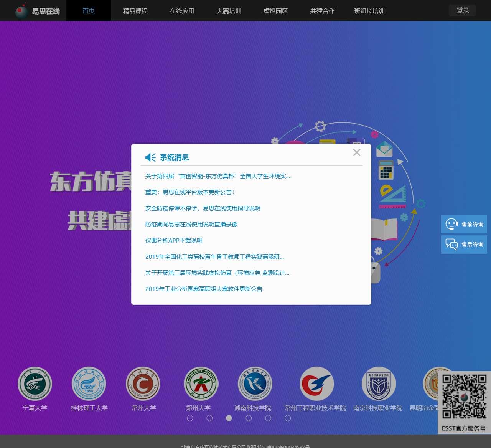The height and width of the screenshot is (448, 491).
Task: Click the 南京科技职业学院 text label
Action: tap(378, 408)
